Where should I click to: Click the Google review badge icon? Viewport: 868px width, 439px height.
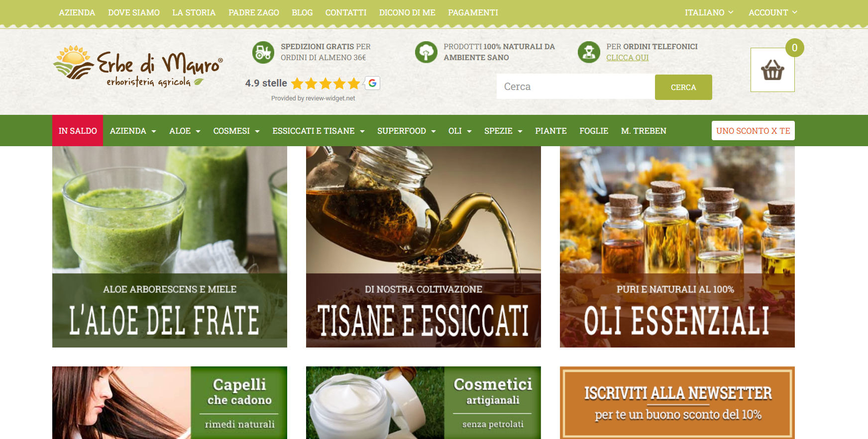pos(372,83)
